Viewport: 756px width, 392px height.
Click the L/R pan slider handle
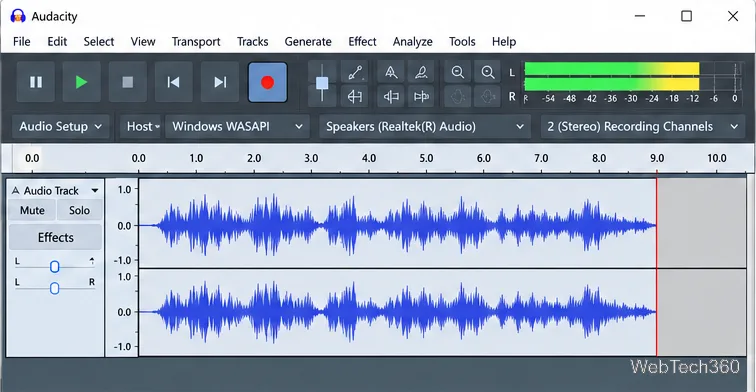click(x=54, y=288)
